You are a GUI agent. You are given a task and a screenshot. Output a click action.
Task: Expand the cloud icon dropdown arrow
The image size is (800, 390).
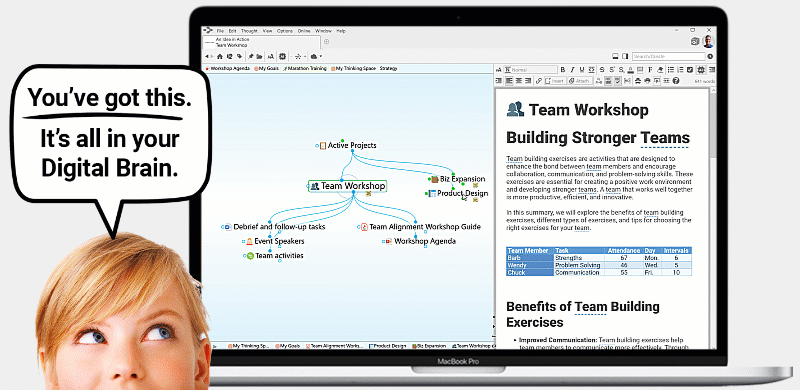[x=321, y=56]
